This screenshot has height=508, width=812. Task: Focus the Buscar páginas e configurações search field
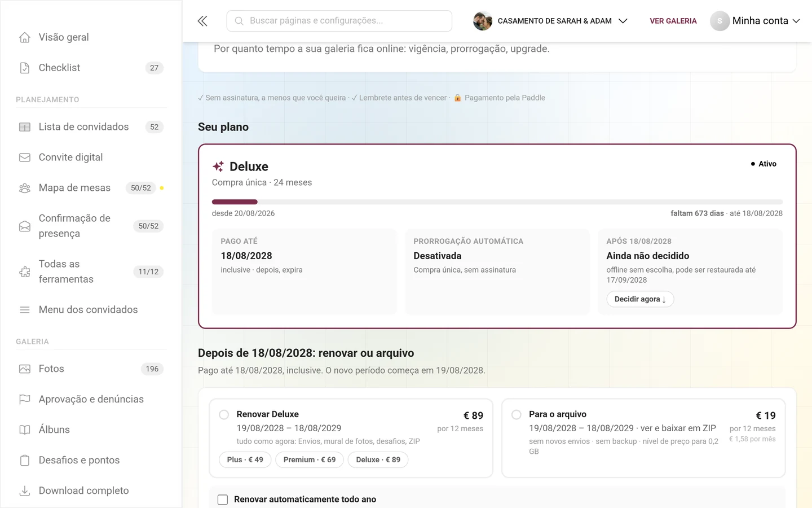pos(339,21)
